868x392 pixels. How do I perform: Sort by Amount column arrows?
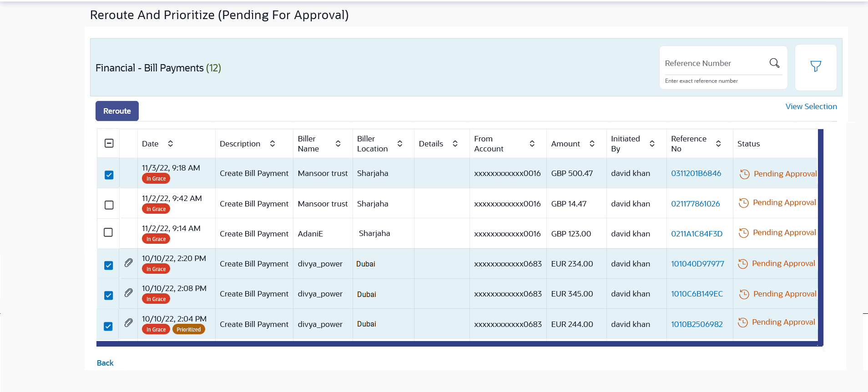[592, 144]
